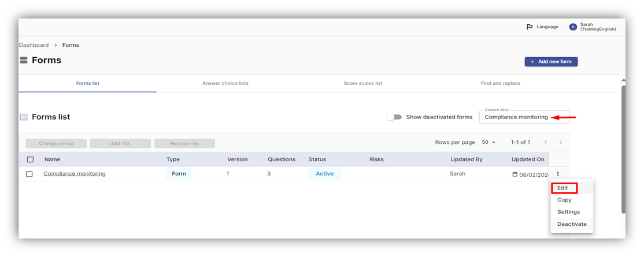The image size is (644, 257).
Task: Click the breadcrumb chevron separator
Action: [x=55, y=45]
